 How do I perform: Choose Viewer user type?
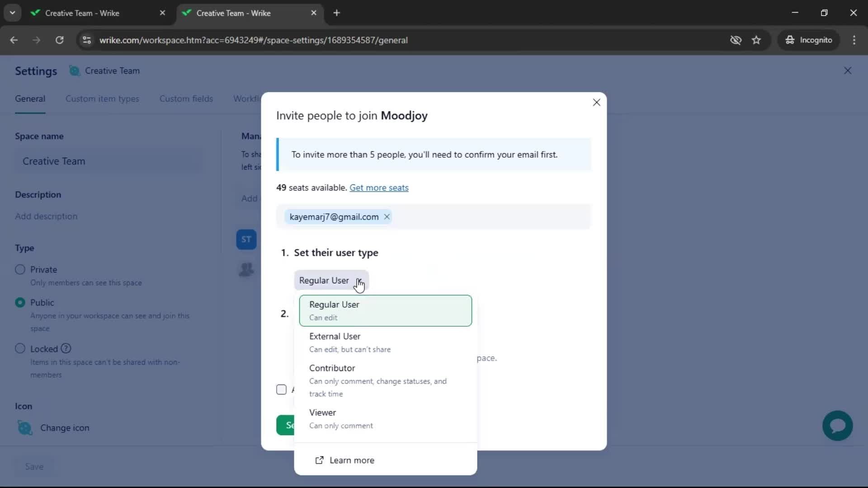click(386, 419)
